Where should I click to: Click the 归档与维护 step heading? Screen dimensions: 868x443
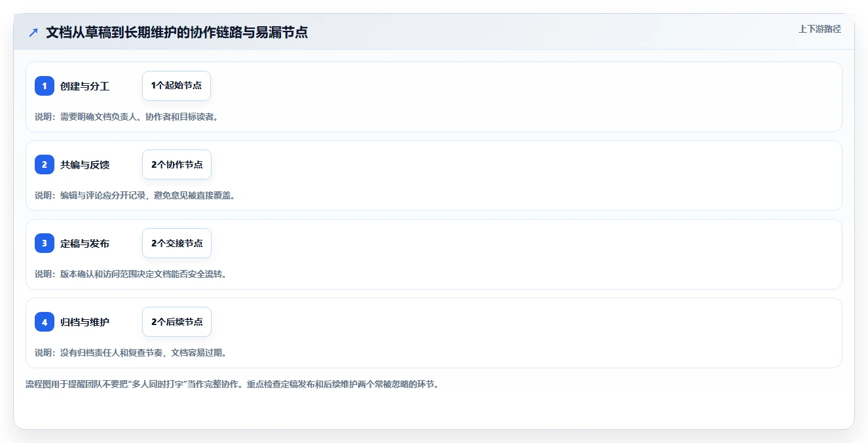[x=85, y=322]
